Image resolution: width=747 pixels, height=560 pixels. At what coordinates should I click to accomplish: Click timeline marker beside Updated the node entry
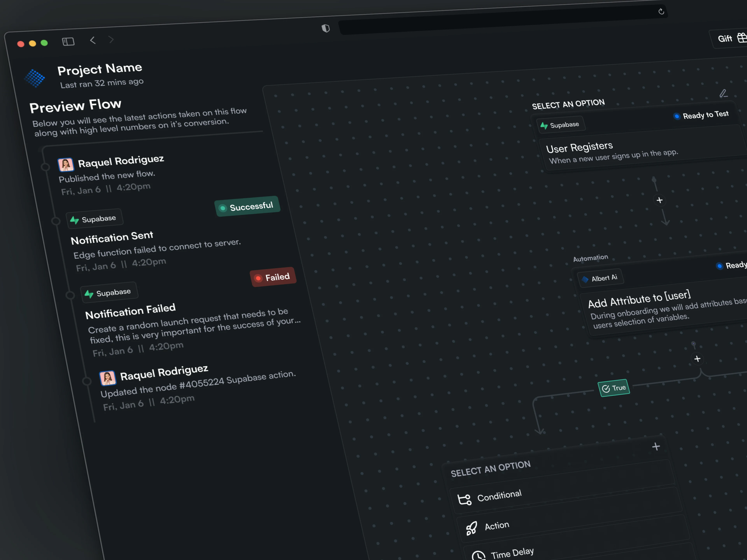click(86, 381)
